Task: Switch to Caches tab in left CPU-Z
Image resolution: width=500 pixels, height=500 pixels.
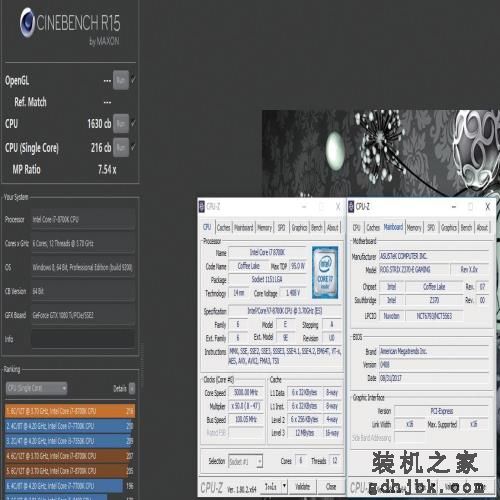Action: click(223, 228)
